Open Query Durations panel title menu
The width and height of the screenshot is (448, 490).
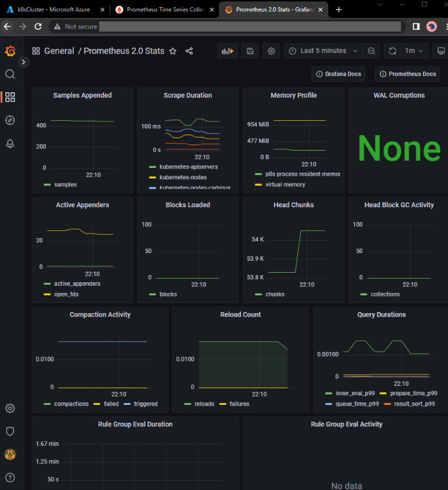click(381, 315)
